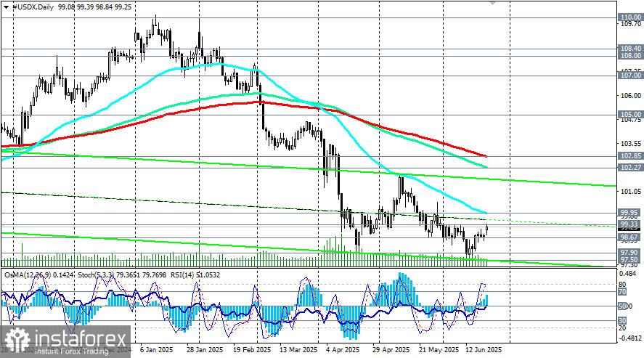Click the 13 Mar 2025 date label
The height and width of the screenshot is (358, 644).
298,350
